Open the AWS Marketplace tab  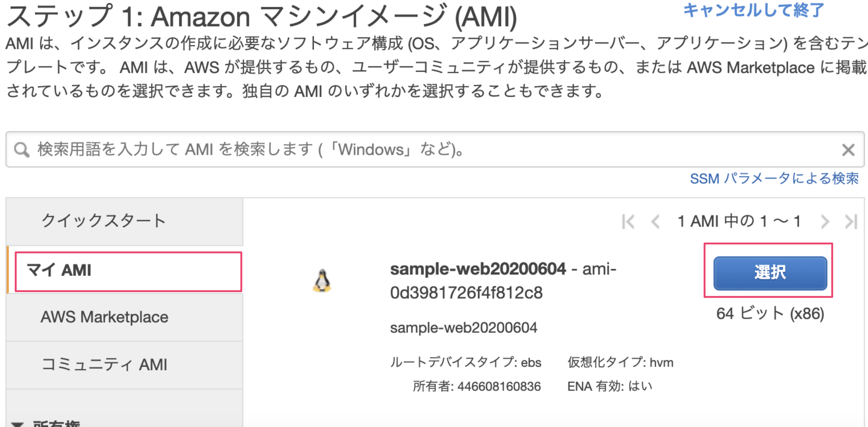(104, 317)
